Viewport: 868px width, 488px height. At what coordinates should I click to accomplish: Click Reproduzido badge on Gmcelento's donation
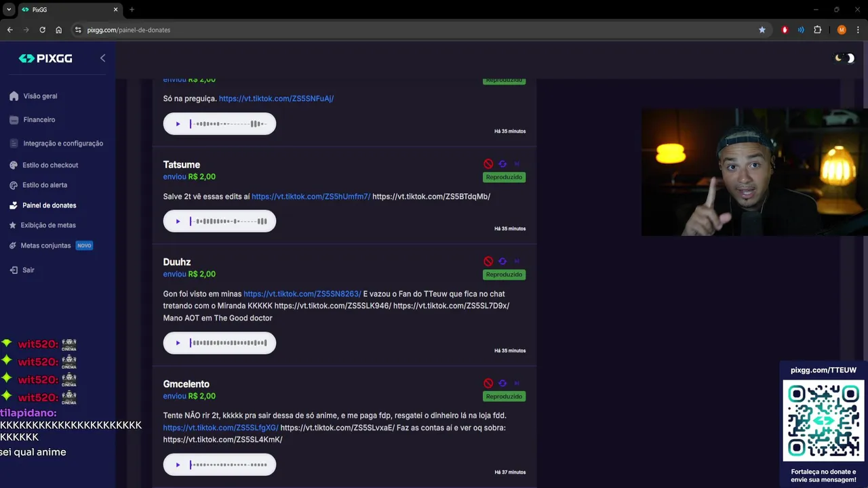pos(505,396)
